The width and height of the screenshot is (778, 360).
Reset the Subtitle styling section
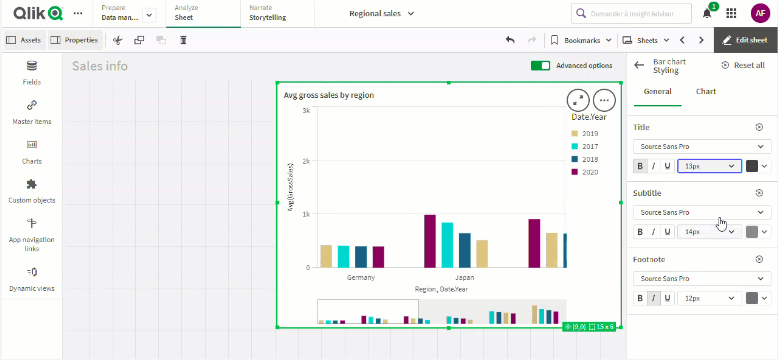(x=759, y=193)
